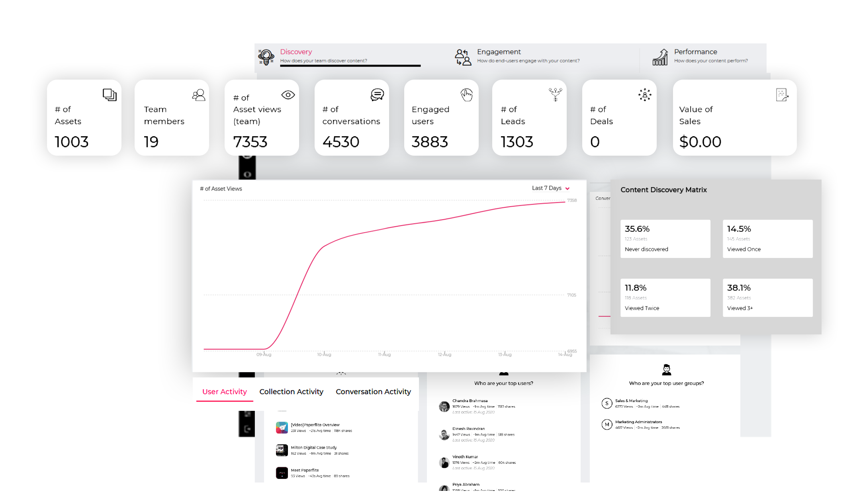This screenshot has height=504, width=859.
Task: Toggle the Discovery section active state
Action: (x=339, y=55)
